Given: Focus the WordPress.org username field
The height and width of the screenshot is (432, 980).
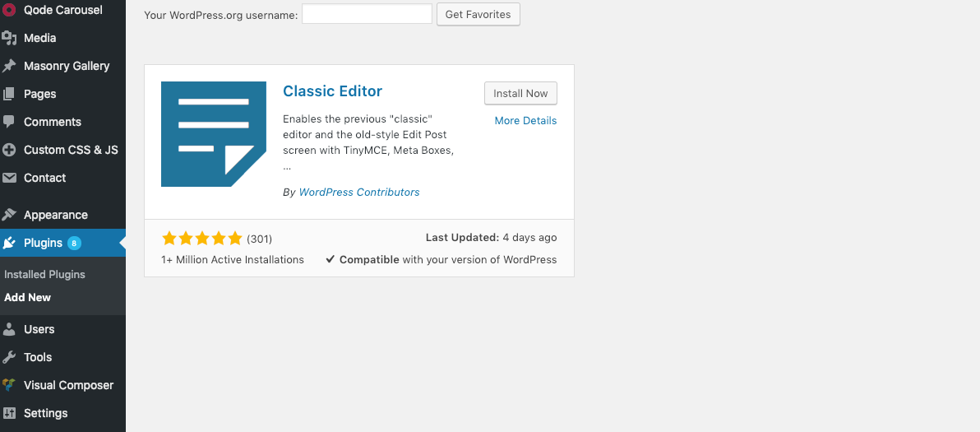Looking at the screenshot, I should [x=367, y=14].
